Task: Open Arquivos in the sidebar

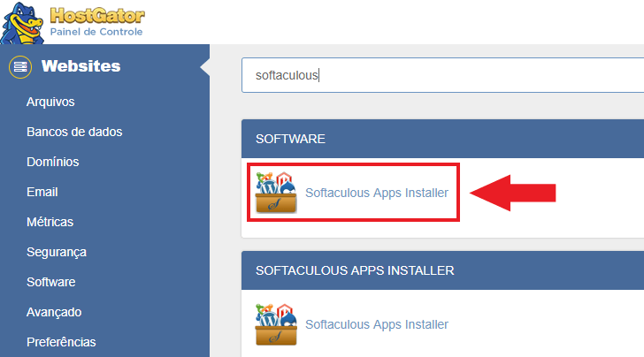Action: [50, 102]
